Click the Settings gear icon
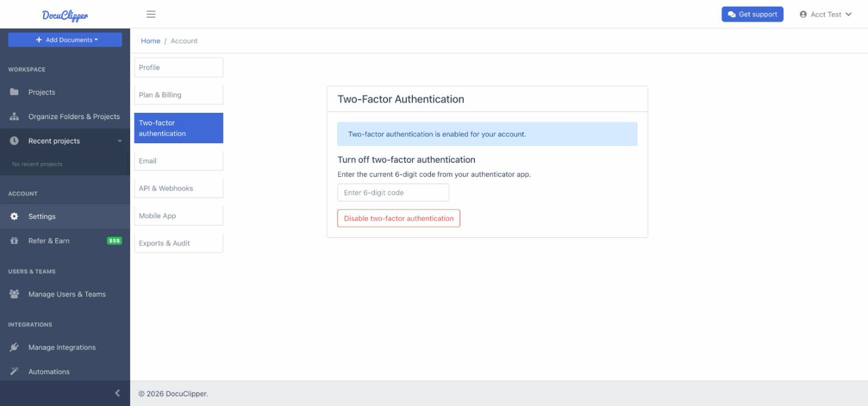The width and height of the screenshot is (868, 406). coord(14,216)
